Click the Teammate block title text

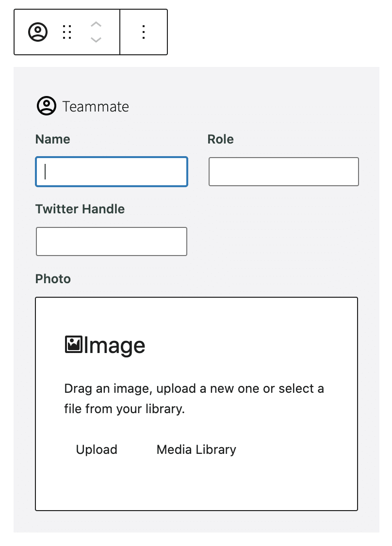96,107
